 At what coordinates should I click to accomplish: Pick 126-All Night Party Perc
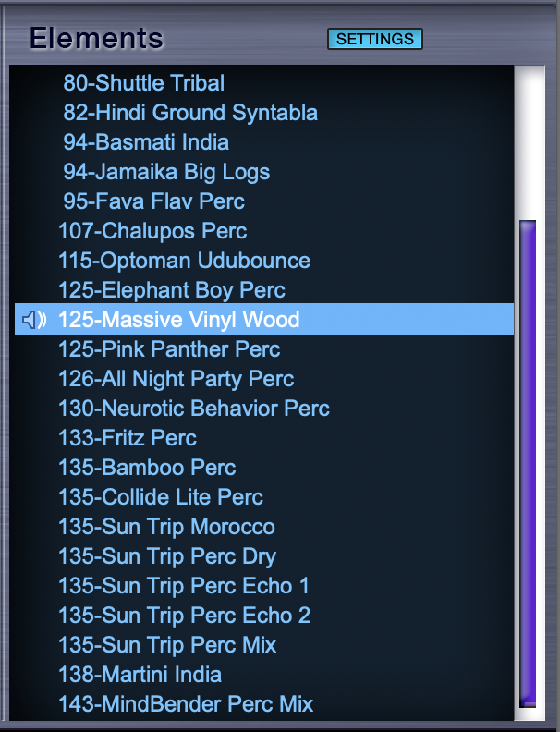(x=176, y=379)
